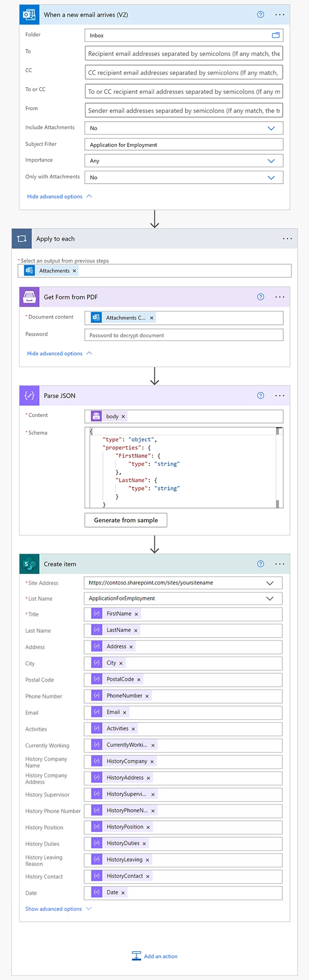This screenshot has height=980, width=309.
Task: Remove the HistorySupervisor token
Action: point(153,794)
